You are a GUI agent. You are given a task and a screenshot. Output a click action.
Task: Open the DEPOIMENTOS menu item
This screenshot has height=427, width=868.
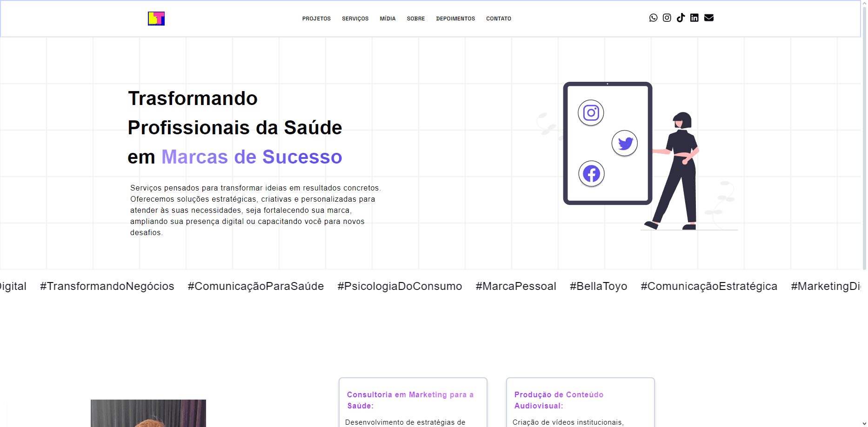(x=455, y=19)
